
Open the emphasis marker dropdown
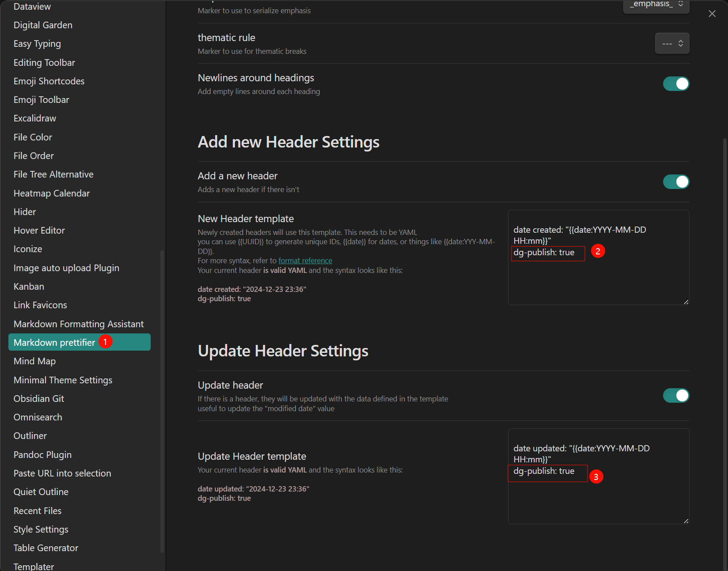[656, 5]
